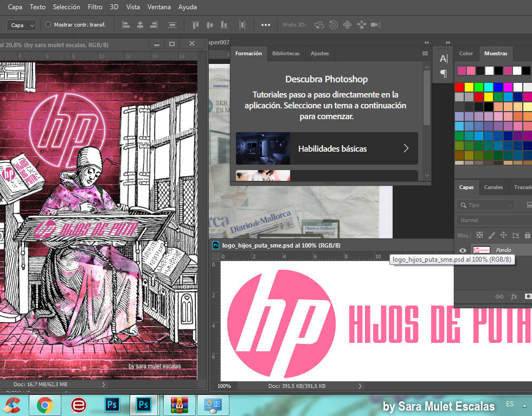Screen dimensions: 532x416
Task: Show hidden tray icons arrow
Action: [524, 406]
